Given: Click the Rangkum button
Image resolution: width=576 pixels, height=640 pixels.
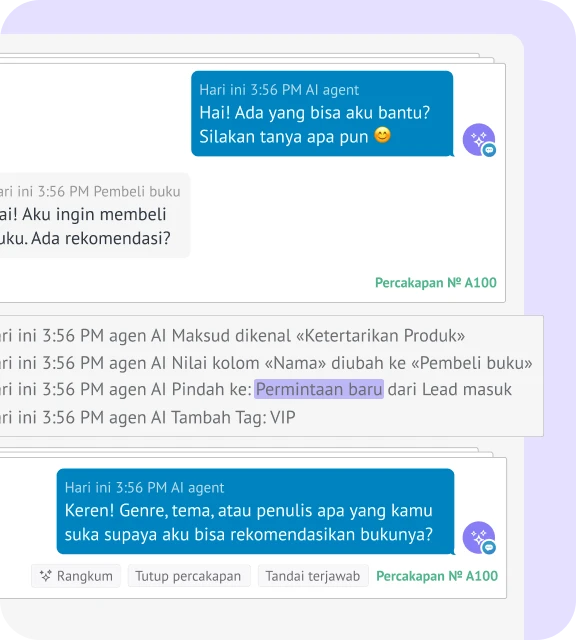Looking at the screenshot, I should (x=76, y=576).
